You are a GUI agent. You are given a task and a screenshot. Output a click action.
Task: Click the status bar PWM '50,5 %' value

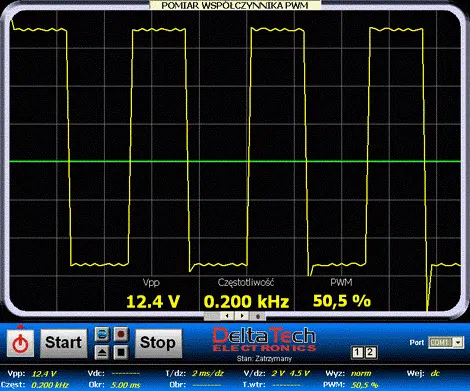click(365, 385)
